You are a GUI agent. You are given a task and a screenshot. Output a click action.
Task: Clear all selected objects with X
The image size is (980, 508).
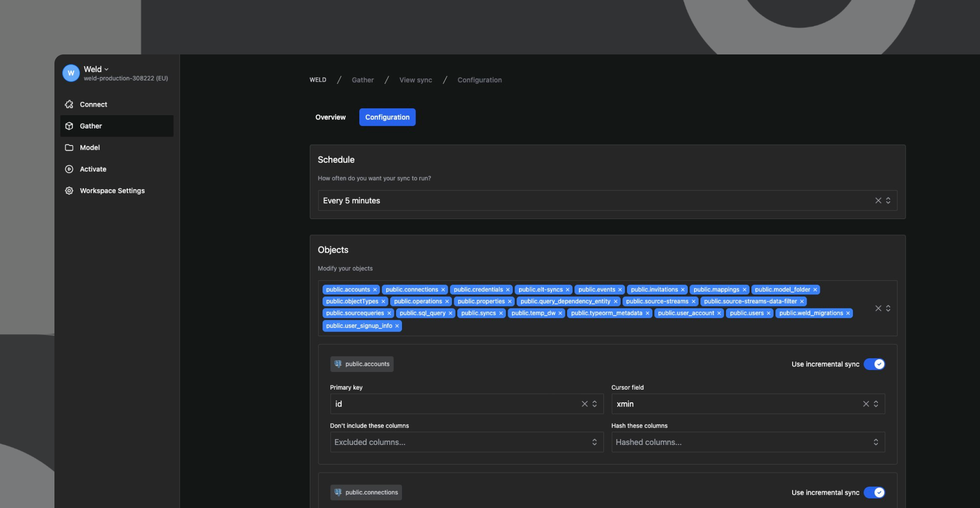tap(878, 308)
